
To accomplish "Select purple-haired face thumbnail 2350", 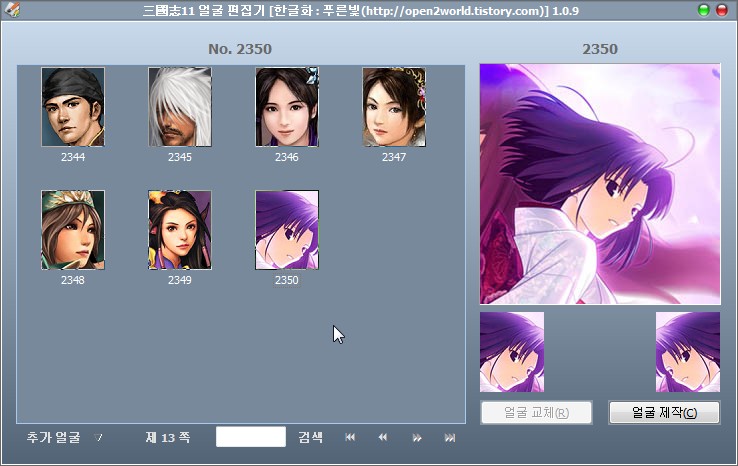I will 287,230.
